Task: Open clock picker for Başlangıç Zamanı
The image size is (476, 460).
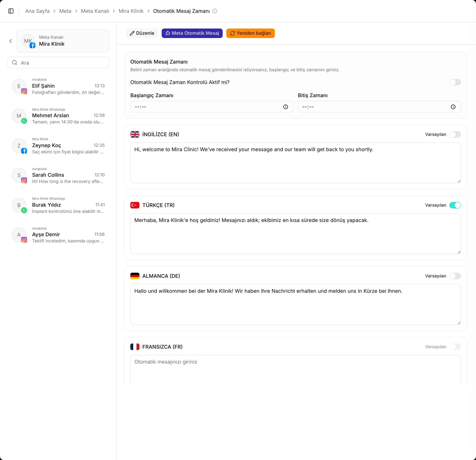Action: click(x=286, y=107)
